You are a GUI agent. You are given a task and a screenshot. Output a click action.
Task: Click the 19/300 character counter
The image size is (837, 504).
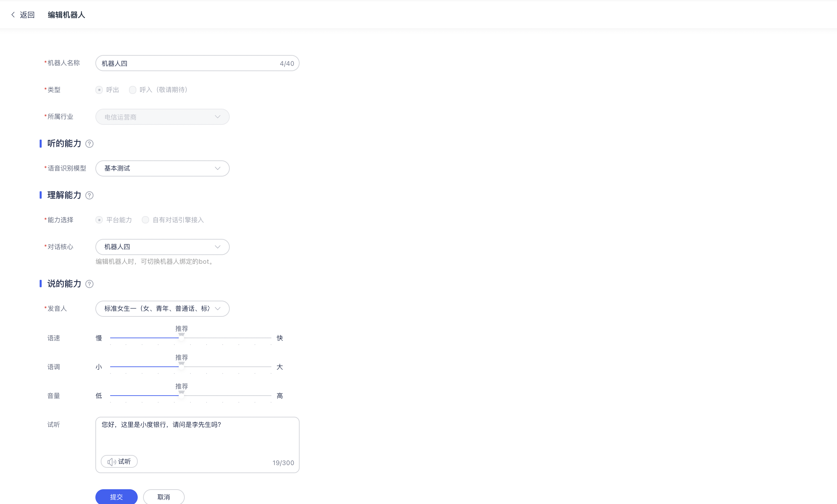283,463
